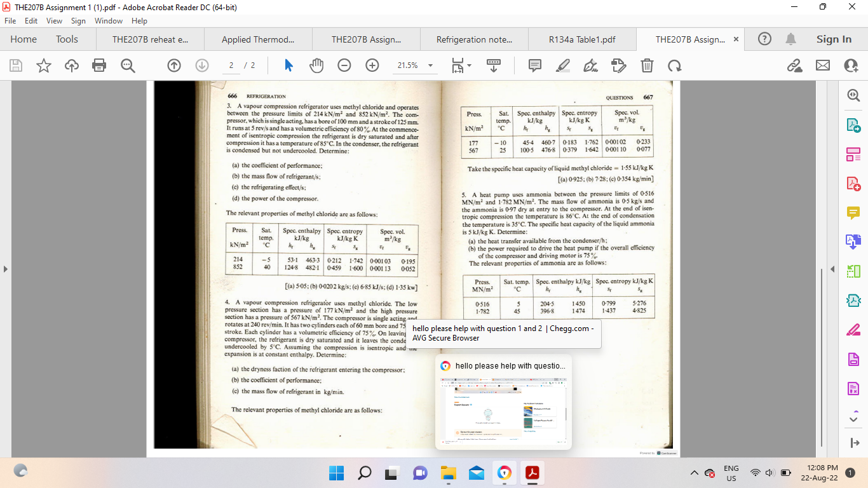This screenshot has width=868, height=488.
Task: Add a sticky note comment
Action: click(534, 65)
